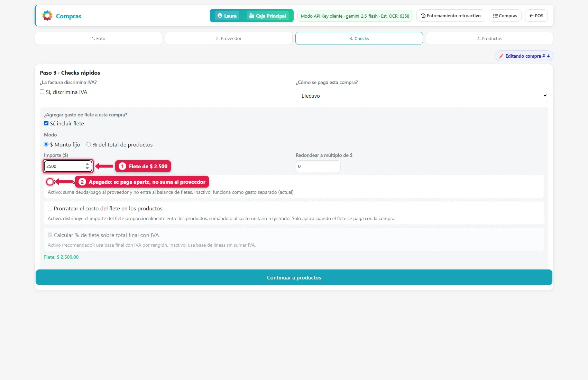Switch to step 1. Foto tab
Image resolution: width=588 pixels, height=380 pixels.
coord(98,38)
